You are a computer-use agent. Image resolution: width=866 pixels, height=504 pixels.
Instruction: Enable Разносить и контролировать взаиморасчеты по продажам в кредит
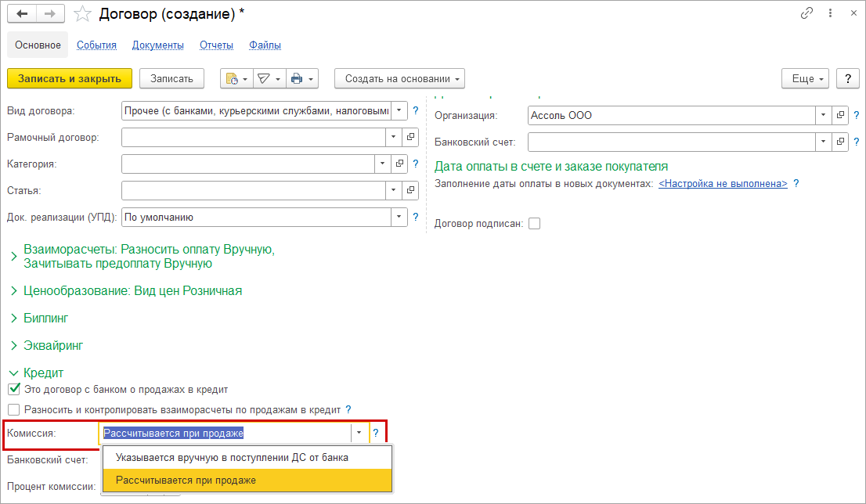click(x=14, y=409)
